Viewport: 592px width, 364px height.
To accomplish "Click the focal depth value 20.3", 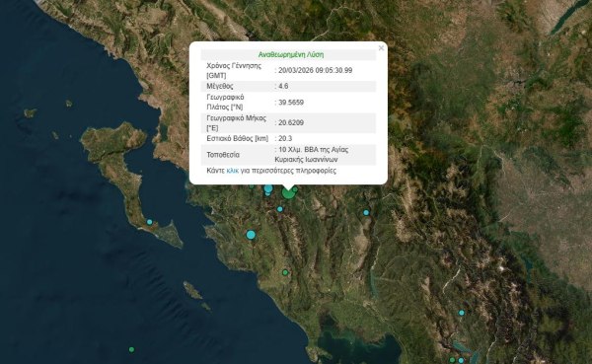I will click(x=285, y=138).
